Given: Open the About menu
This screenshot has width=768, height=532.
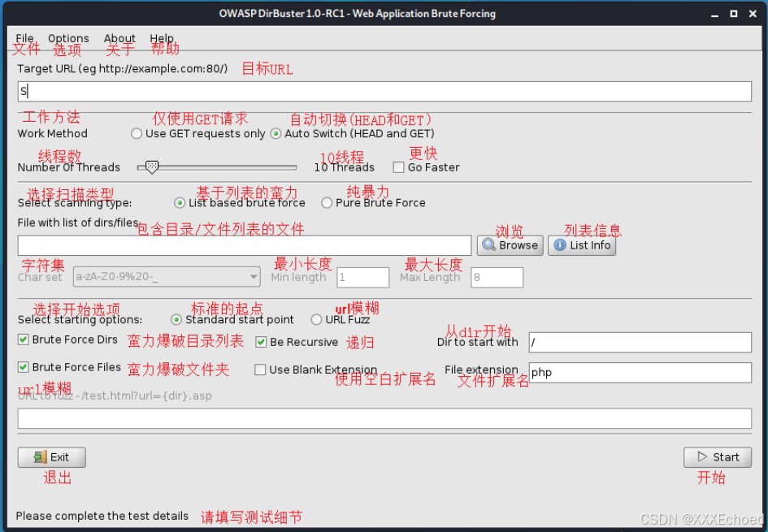Looking at the screenshot, I should 119,38.
